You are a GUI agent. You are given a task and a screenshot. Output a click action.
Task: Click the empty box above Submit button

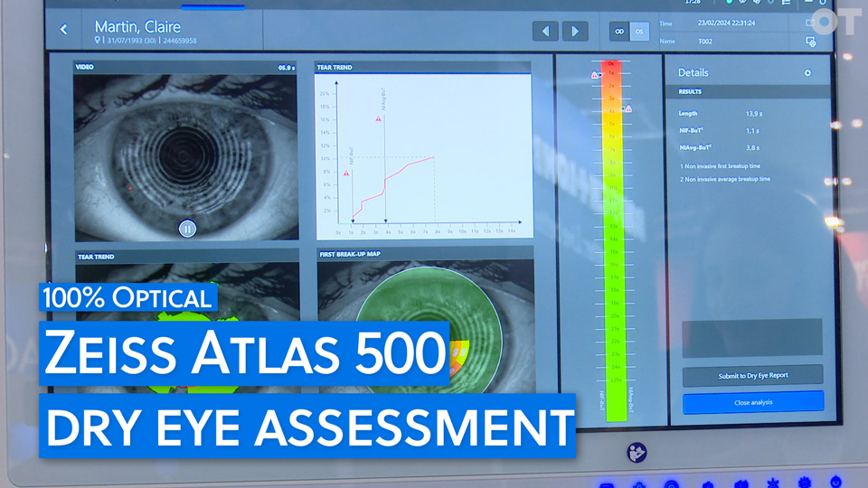[752, 337]
